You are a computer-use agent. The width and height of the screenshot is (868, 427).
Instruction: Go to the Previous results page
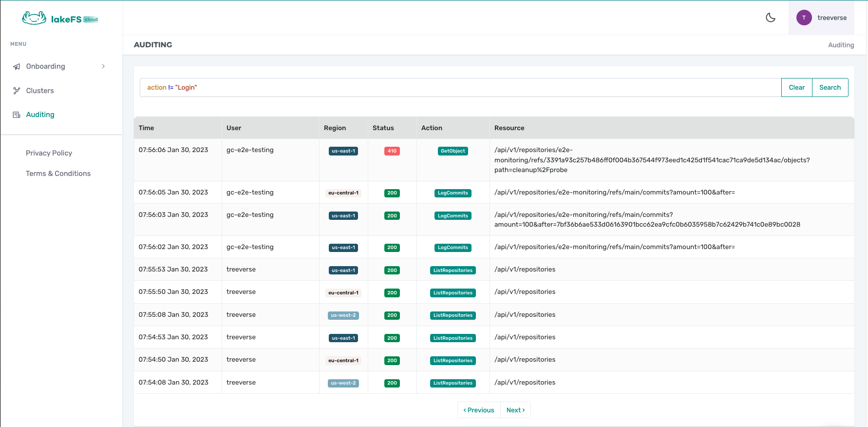point(479,410)
